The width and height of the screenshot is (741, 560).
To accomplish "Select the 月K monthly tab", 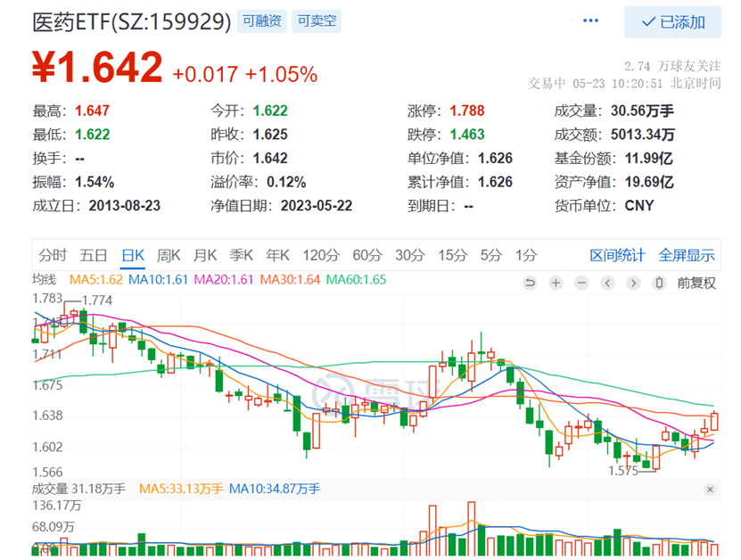I will pyautogui.click(x=205, y=255).
